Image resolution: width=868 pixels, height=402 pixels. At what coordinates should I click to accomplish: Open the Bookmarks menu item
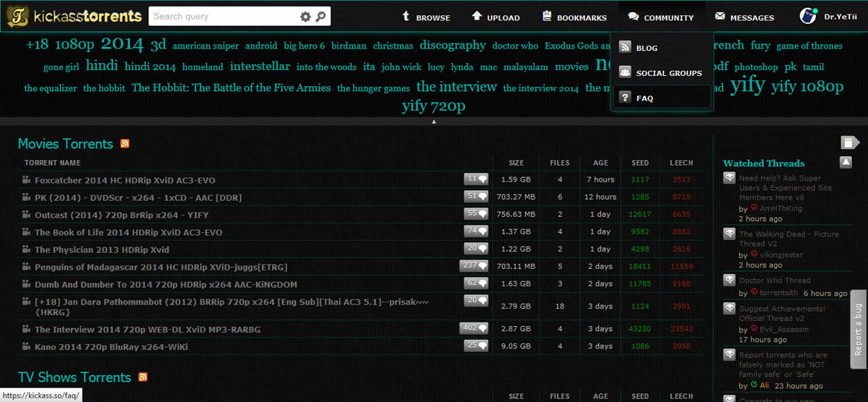tap(574, 17)
